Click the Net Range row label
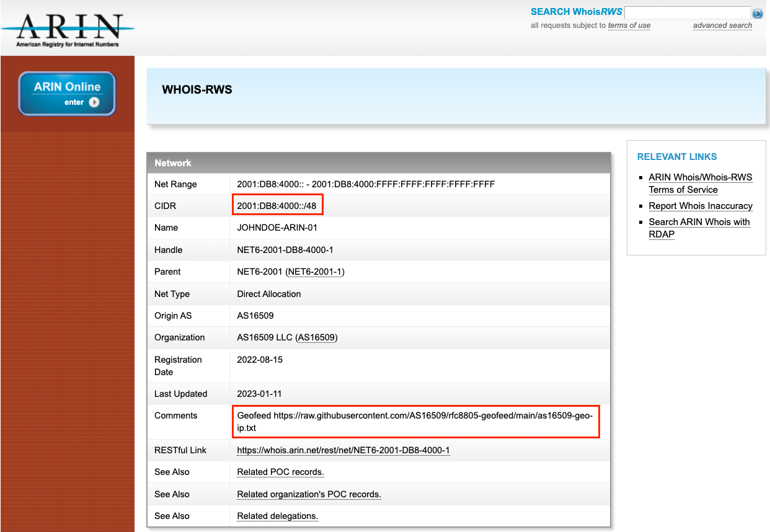The image size is (770, 532). (175, 184)
